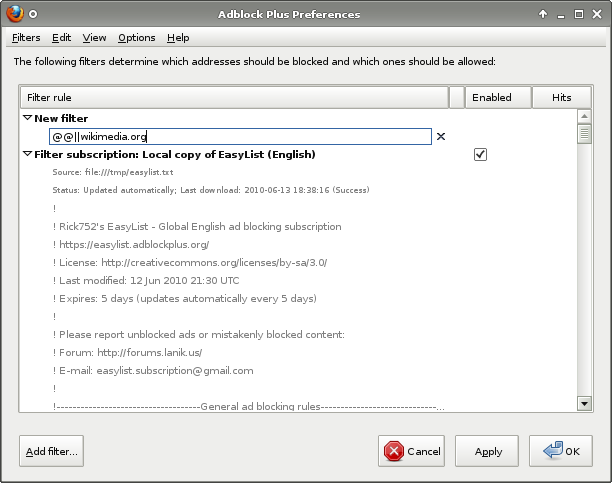Select the 'Forum: http://forums.lanik.us/' row
Viewport: 612px width, 483px height.
(299, 353)
